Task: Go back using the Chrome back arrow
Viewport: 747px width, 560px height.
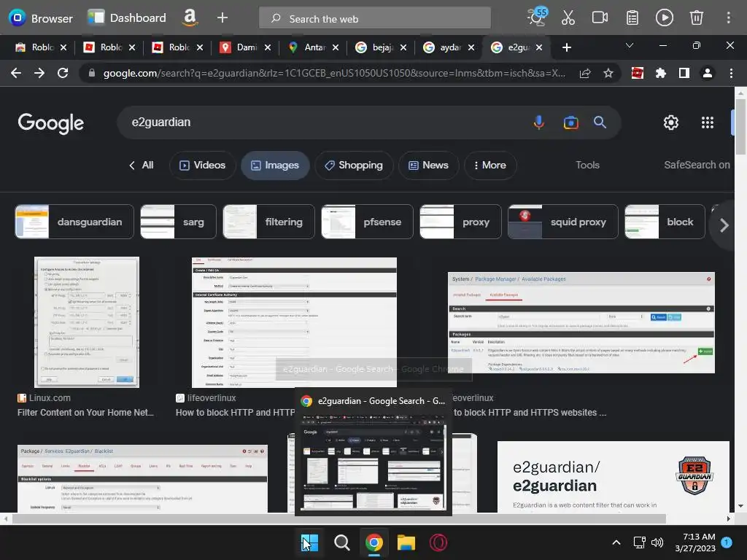Action: (16, 73)
